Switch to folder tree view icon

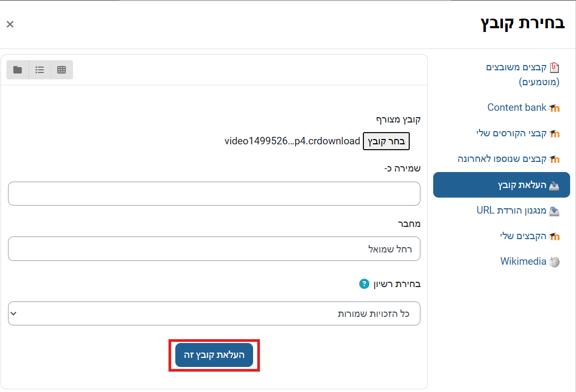pyautogui.click(x=18, y=70)
